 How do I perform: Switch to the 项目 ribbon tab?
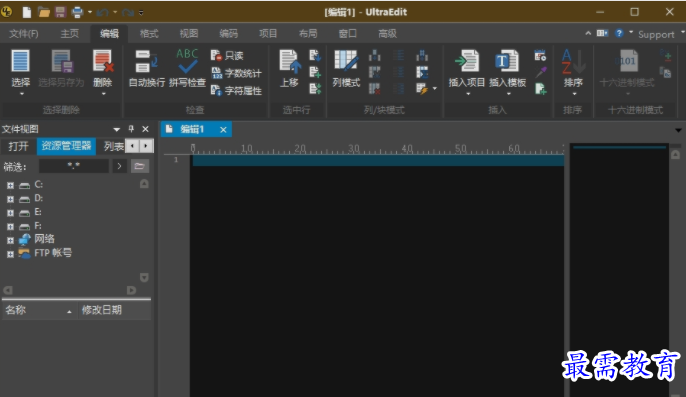pyautogui.click(x=268, y=34)
